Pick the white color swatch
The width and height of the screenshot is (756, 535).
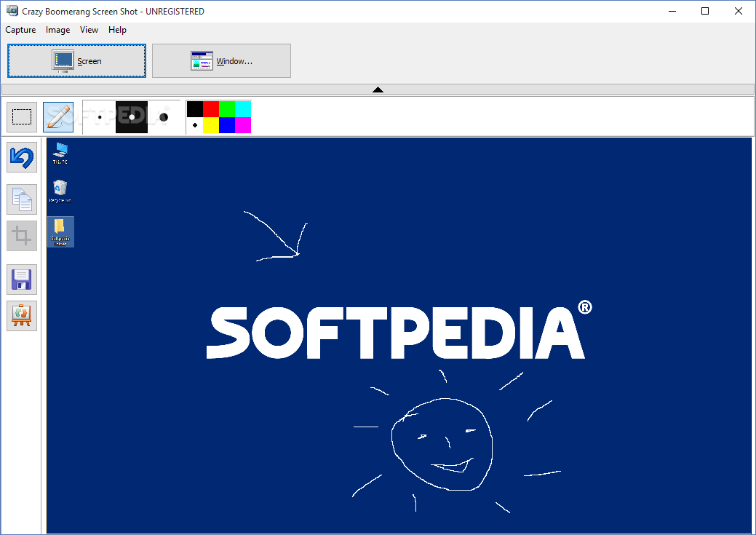click(x=195, y=125)
